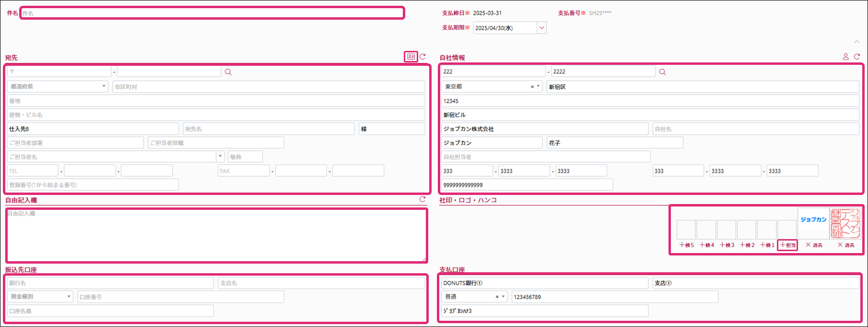Collapse the header section with the chevron
This screenshot has height=327, width=868.
(x=857, y=42)
